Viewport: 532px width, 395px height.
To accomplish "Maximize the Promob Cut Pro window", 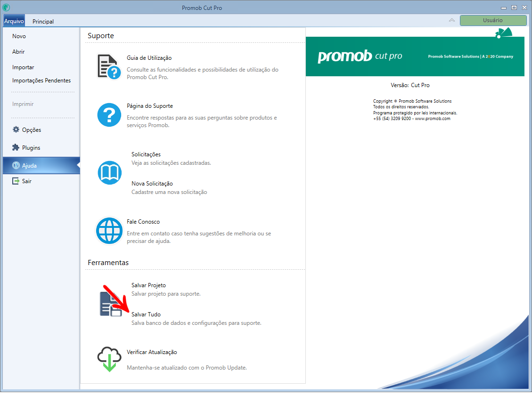I will point(514,8).
